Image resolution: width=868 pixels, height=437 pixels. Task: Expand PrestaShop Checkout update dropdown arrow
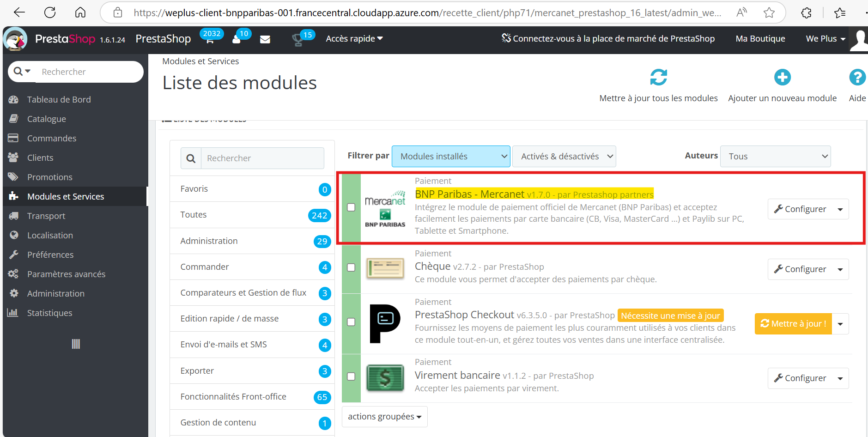coord(840,324)
